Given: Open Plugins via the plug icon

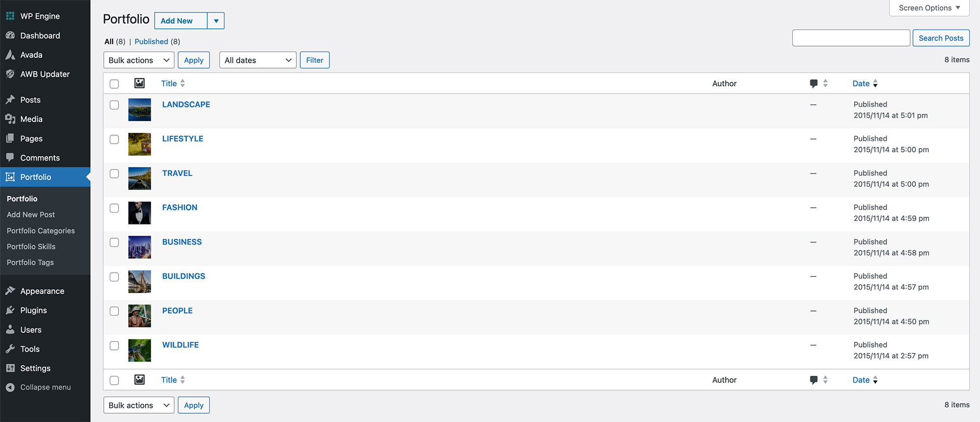Looking at the screenshot, I should (x=10, y=310).
